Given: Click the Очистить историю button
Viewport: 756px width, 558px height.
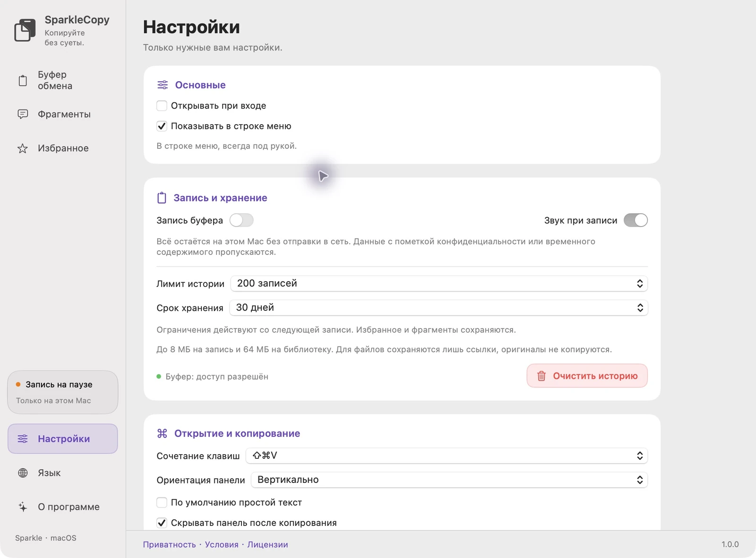Looking at the screenshot, I should pyautogui.click(x=587, y=376).
